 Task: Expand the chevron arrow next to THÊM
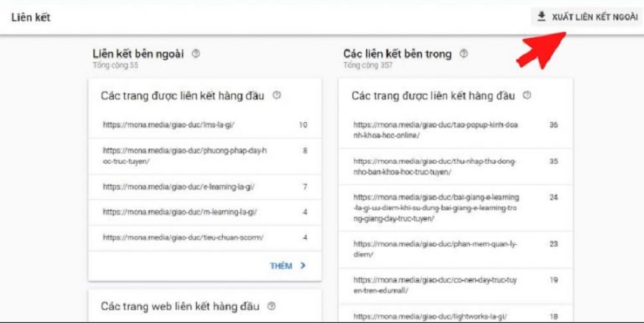[x=303, y=265]
